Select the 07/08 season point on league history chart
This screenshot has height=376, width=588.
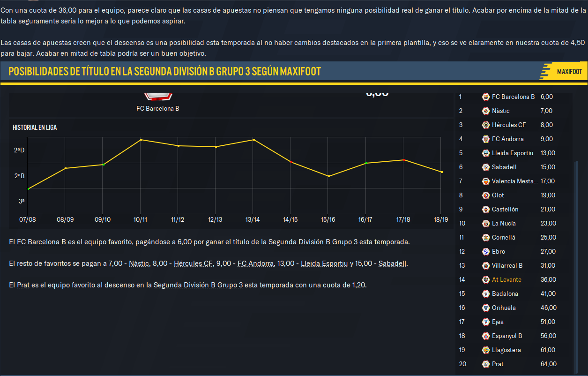pyautogui.click(x=28, y=189)
